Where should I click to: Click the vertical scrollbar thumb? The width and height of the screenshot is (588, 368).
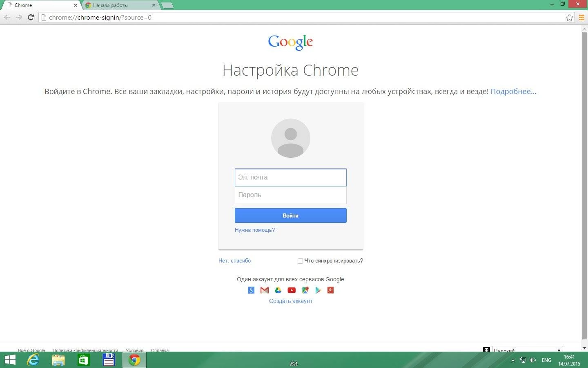point(584,185)
